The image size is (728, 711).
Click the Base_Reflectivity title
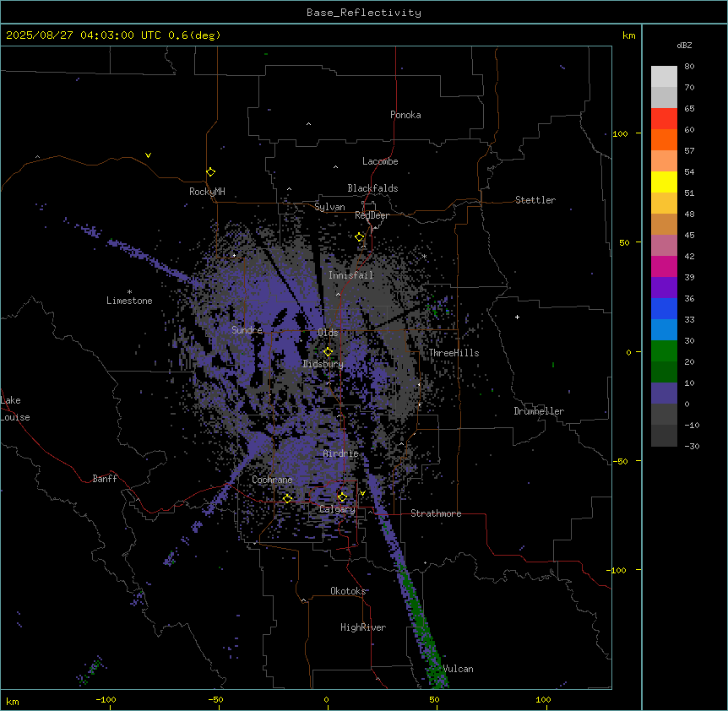point(364,13)
